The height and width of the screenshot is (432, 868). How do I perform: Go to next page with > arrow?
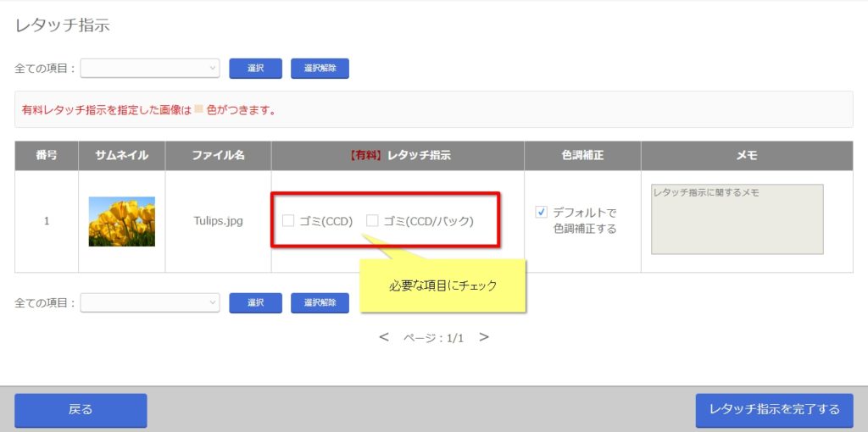(x=484, y=337)
